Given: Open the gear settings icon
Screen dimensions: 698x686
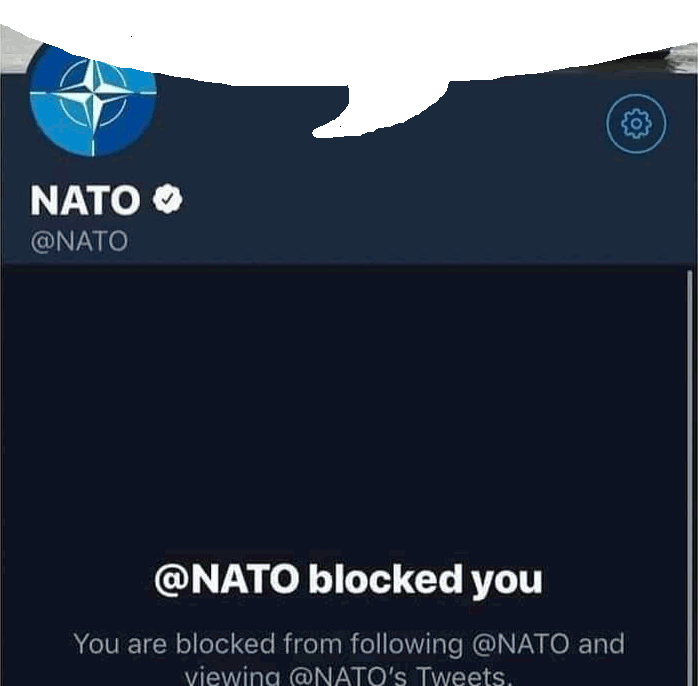Looking at the screenshot, I should [636, 123].
